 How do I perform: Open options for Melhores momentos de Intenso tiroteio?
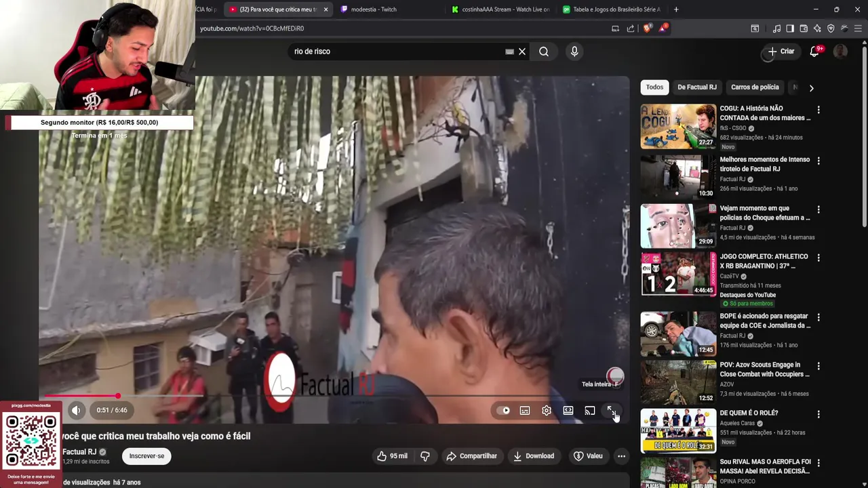[818, 161]
